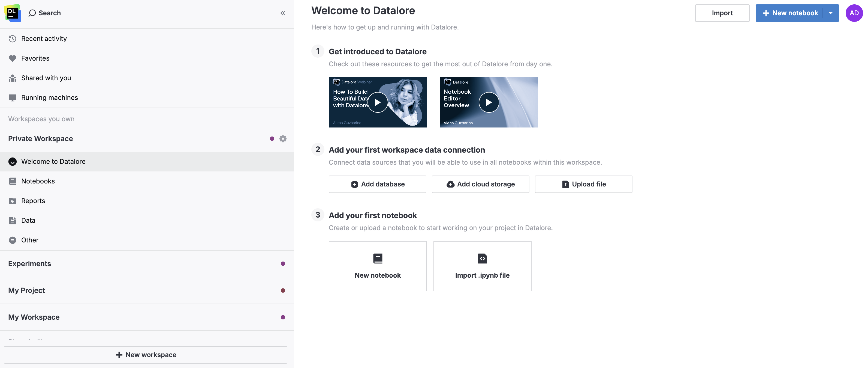The image size is (868, 368).
Task: Open Private Workspace settings gear
Action: point(283,138)
